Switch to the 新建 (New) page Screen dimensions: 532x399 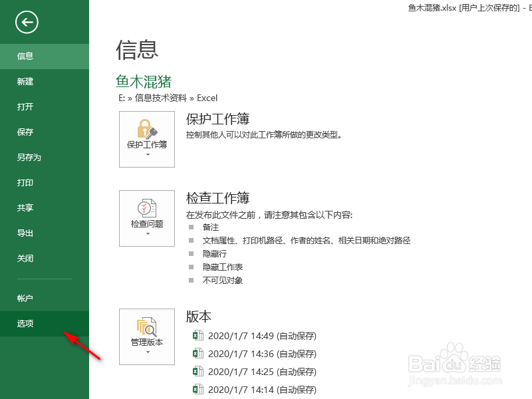point(25,82)
